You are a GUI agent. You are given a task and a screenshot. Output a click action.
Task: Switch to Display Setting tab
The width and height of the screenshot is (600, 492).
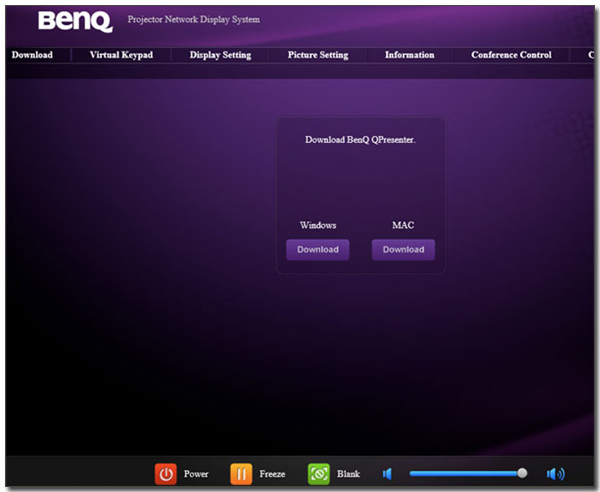click(220, 55)
